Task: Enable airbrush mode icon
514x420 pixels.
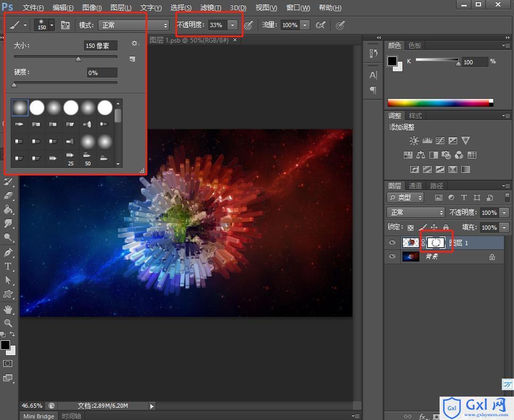Action: 321,25
